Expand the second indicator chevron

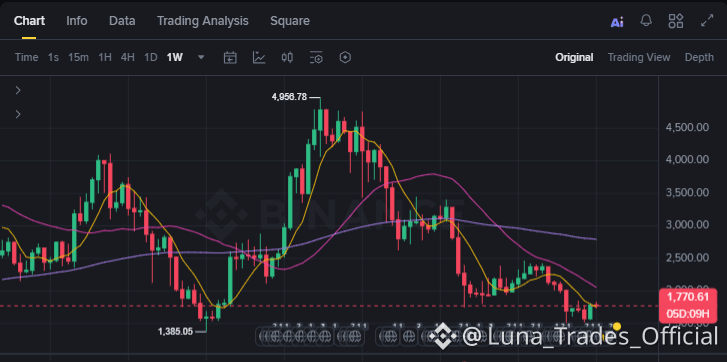[18, 114]
